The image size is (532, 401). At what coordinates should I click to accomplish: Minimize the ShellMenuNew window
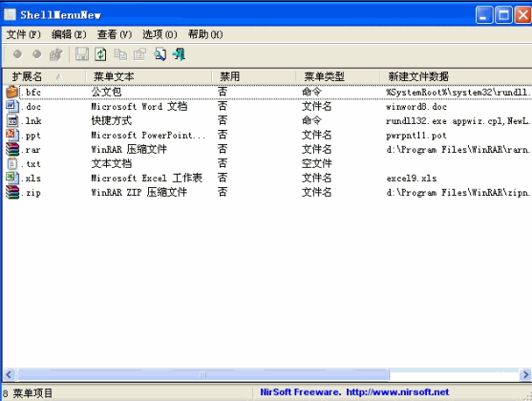[x=484, y=15]
